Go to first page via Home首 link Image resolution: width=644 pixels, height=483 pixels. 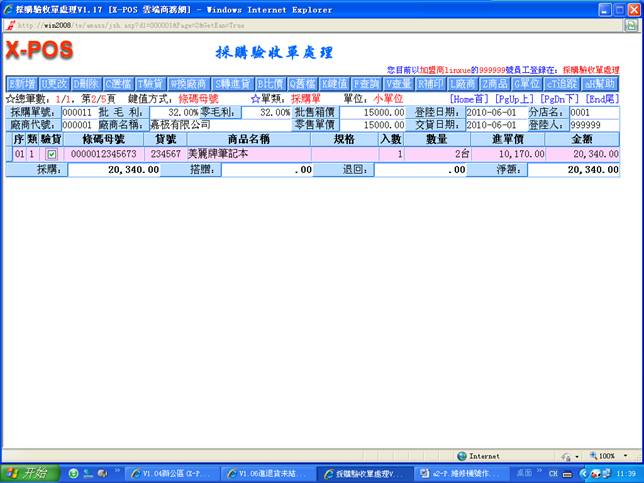(470, 100)
